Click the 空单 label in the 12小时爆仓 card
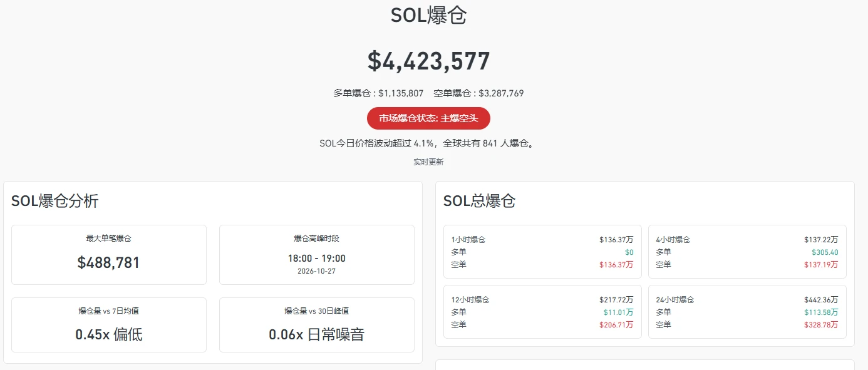The image size is (868, 370). 458,325
